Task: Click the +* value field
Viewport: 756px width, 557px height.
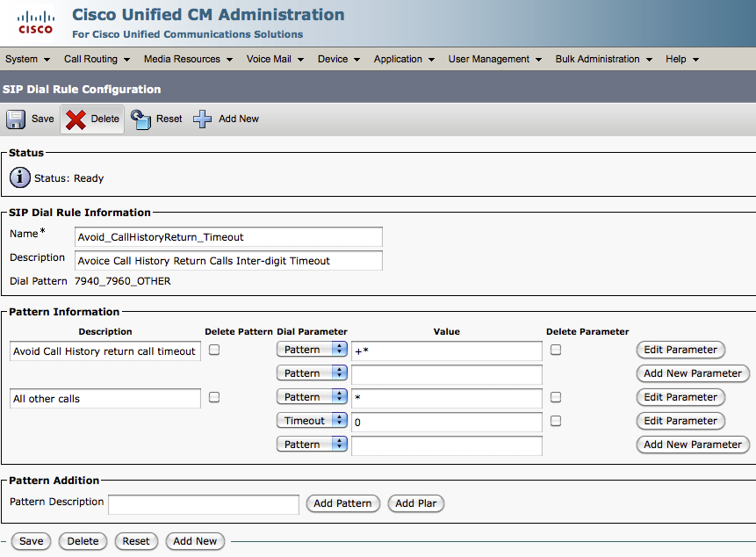Action: (x=447, y=351)
